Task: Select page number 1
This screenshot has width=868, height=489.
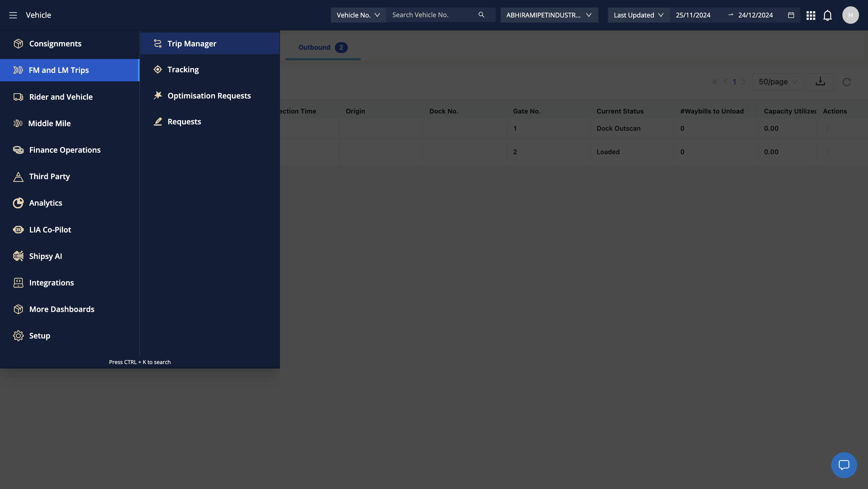Action: (734, 82)
